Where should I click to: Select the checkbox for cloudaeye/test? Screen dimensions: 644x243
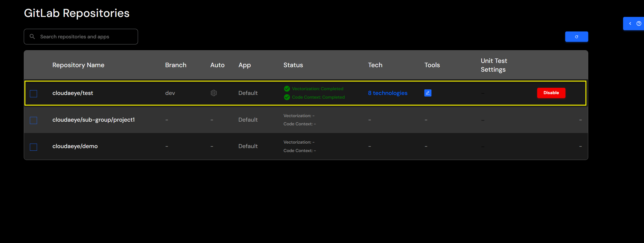pos(33,94)
